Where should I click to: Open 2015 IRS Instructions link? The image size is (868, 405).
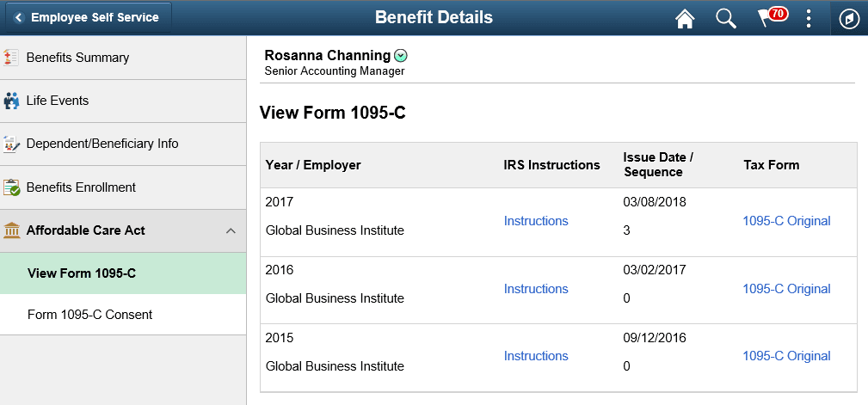536,356
